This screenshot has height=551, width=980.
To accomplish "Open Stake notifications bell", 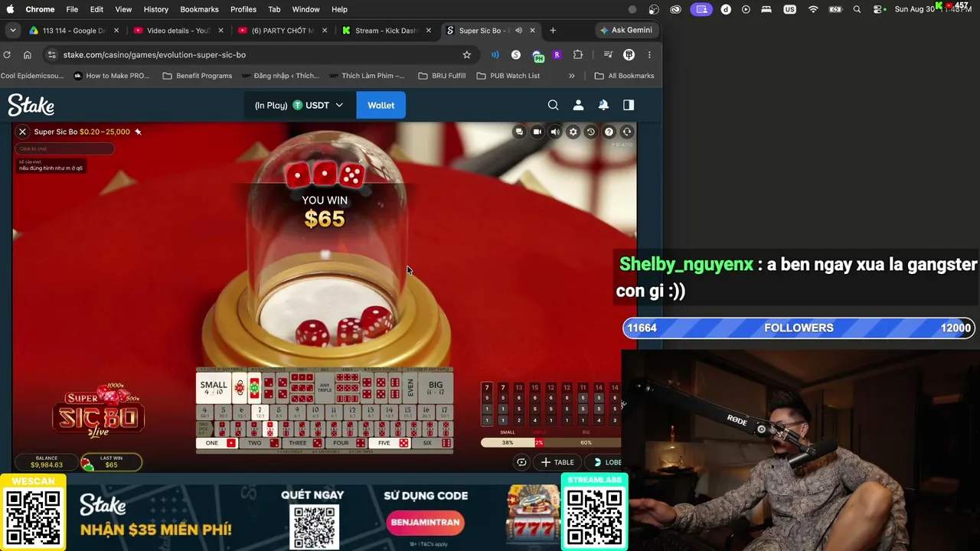I will pos(603,105).
